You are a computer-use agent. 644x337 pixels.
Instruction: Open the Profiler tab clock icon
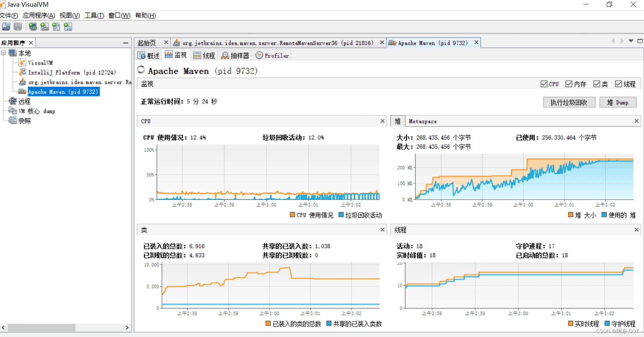click(259, 55)
